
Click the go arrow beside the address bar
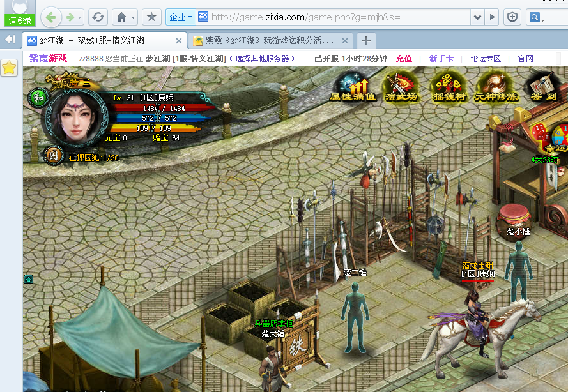coord(492,17)
